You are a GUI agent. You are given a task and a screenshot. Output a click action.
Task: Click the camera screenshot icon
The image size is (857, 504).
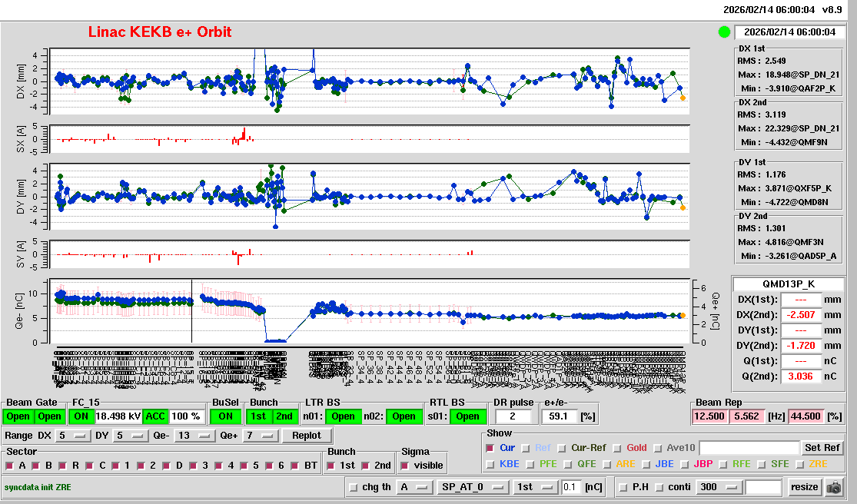click(x=833, y=487)
